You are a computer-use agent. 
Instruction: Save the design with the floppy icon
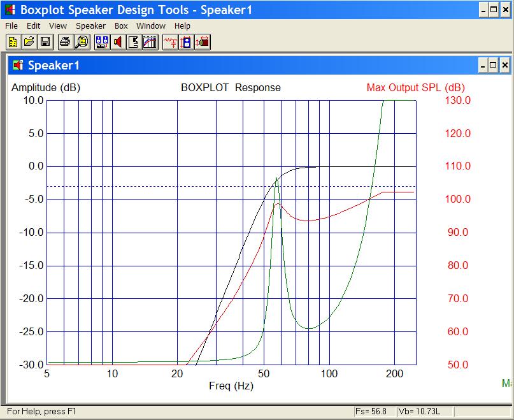coord(46,42)
